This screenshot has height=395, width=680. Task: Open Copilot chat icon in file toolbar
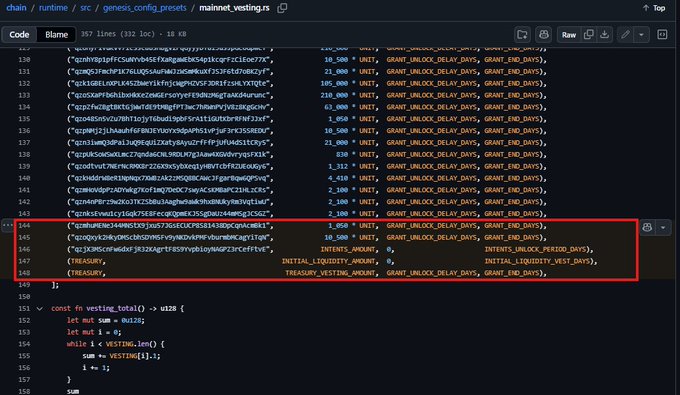click(x=543, y=35)
